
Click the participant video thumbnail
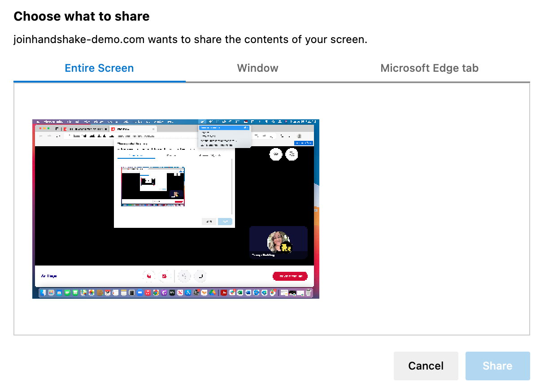pos(278,242)
